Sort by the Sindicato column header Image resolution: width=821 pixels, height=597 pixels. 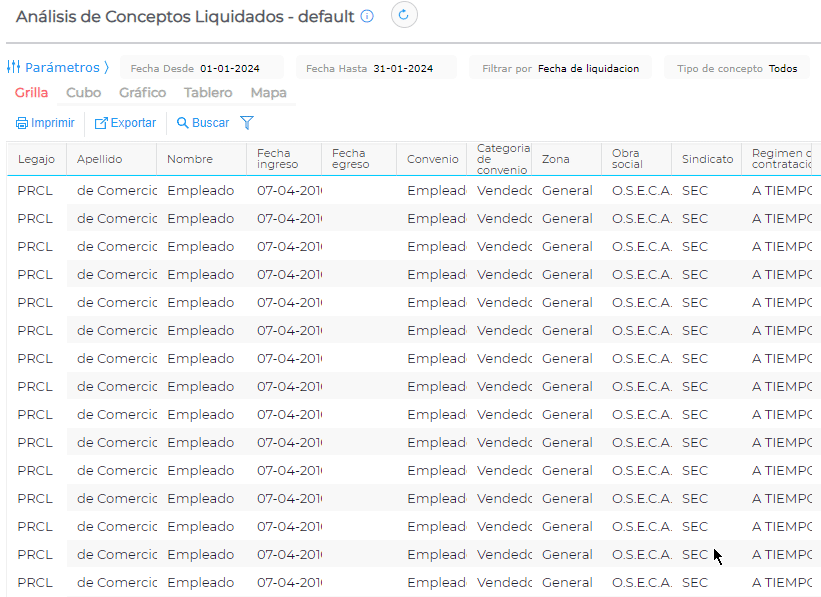[707, 159]
